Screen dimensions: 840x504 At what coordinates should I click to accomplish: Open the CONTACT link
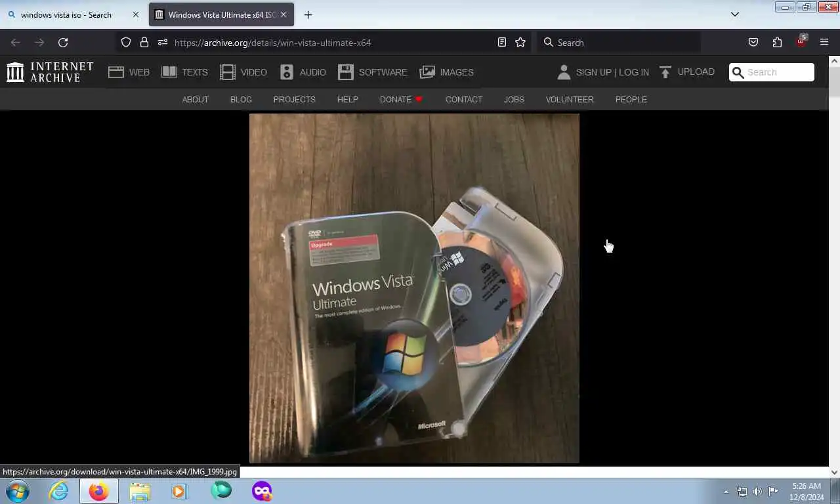[463, 100]
